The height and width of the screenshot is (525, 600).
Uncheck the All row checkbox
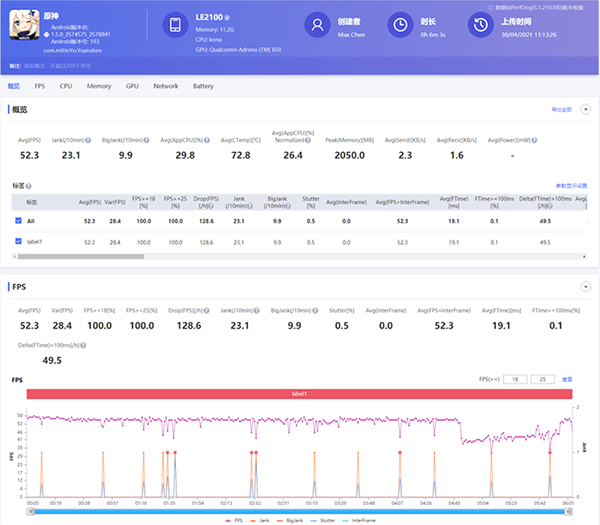tap(19, 220)
